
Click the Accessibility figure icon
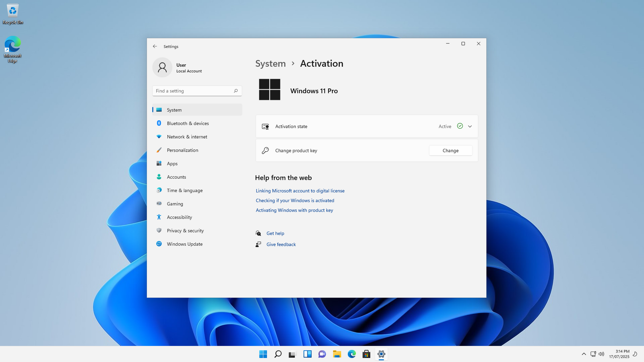[x=159, y=217]
